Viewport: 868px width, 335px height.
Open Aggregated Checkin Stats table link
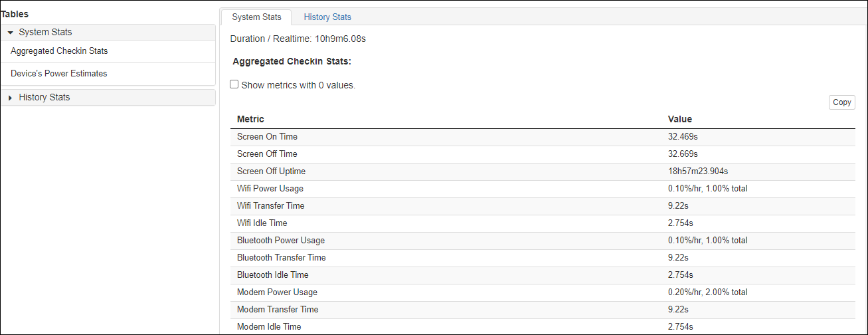click(x=59, y=51)
